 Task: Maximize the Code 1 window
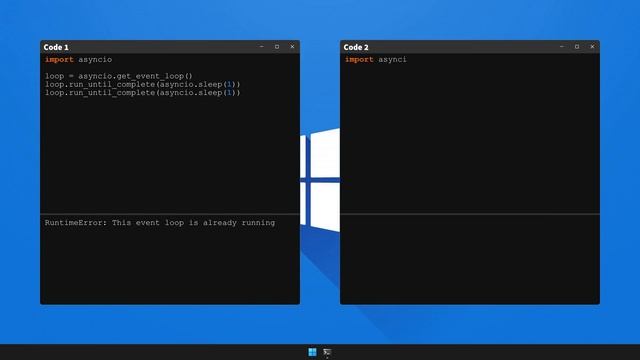(277, 47)
